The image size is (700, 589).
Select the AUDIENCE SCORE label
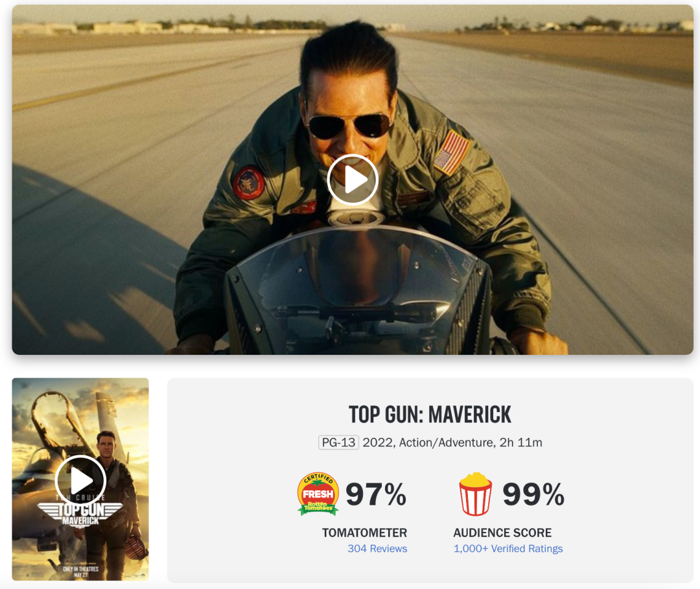(x=502, y=533)
